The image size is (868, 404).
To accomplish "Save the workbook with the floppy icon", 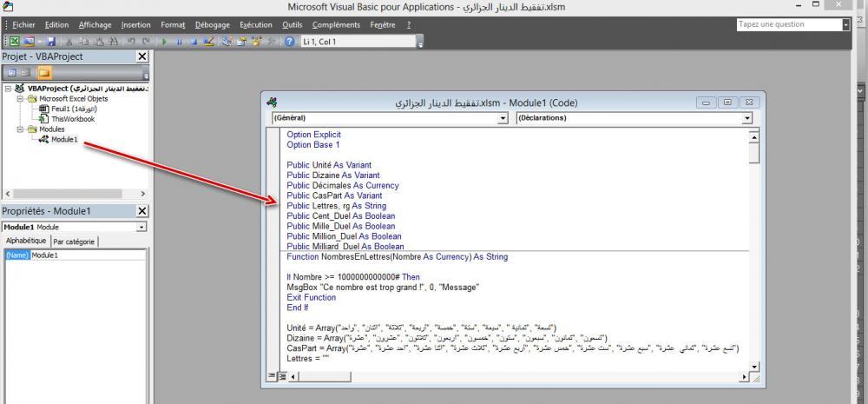I will tap(51, 42).
